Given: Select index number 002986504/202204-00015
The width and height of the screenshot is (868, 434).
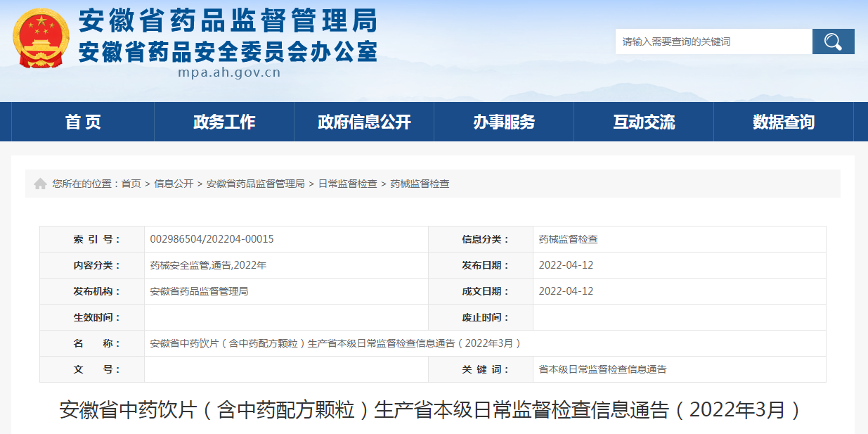Looking at the screenshot, I should 212,239.
